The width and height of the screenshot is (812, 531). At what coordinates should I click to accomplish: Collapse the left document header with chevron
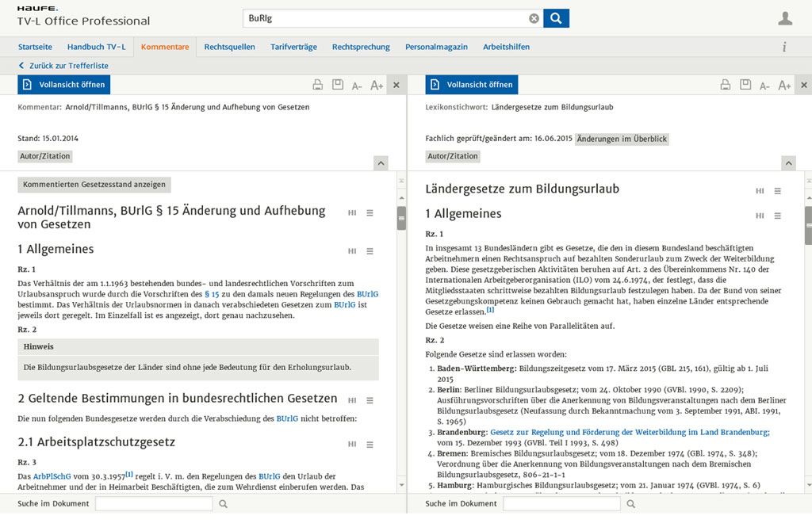coord(381,163)
